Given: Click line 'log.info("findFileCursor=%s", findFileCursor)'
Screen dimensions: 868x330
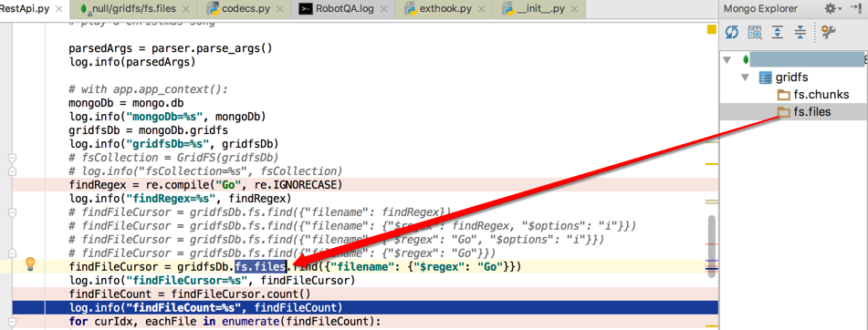Looking at the screenshot, I should 212,281.
